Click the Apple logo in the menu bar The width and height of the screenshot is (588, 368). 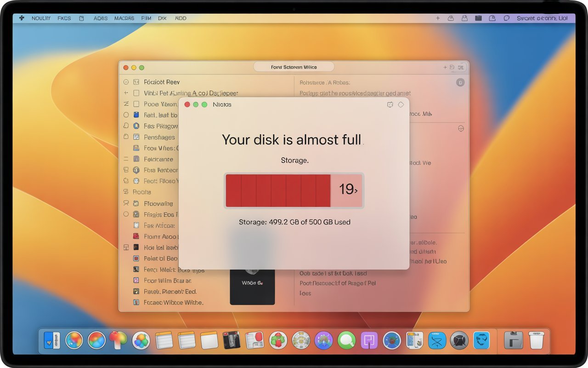22,18
